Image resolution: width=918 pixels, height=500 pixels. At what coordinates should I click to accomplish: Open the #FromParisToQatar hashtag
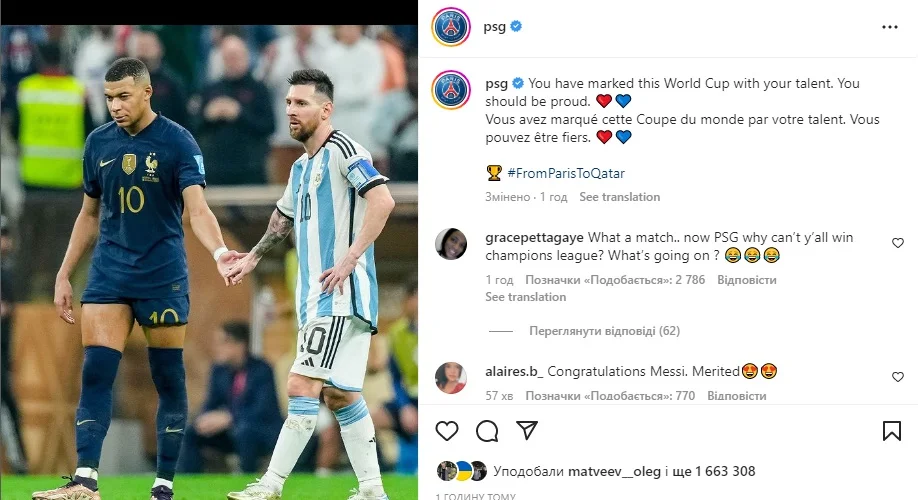[x=566, y=173]
